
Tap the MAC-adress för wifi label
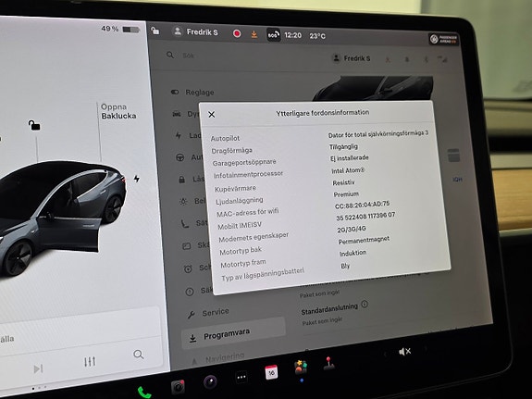click(247, 213)
